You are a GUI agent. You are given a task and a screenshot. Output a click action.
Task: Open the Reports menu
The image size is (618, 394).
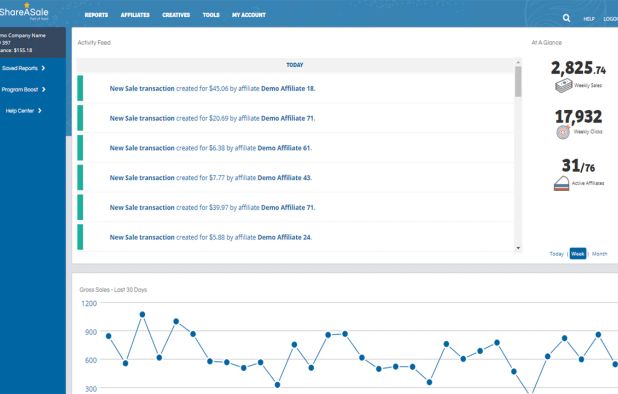point(96,15)
